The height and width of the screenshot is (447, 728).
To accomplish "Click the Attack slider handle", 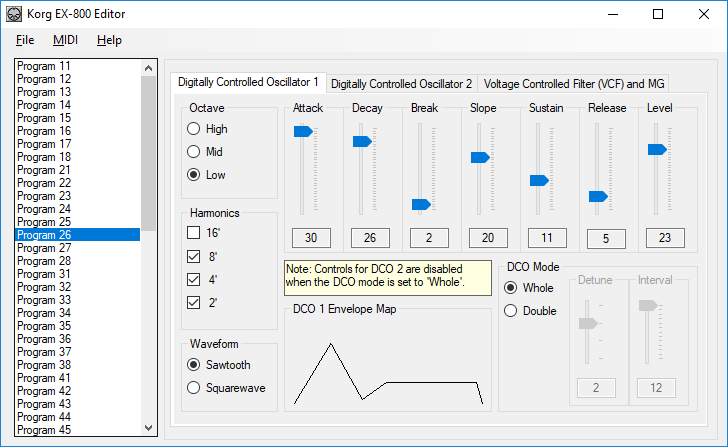I will pyautogui.click(x=303, y=132).
